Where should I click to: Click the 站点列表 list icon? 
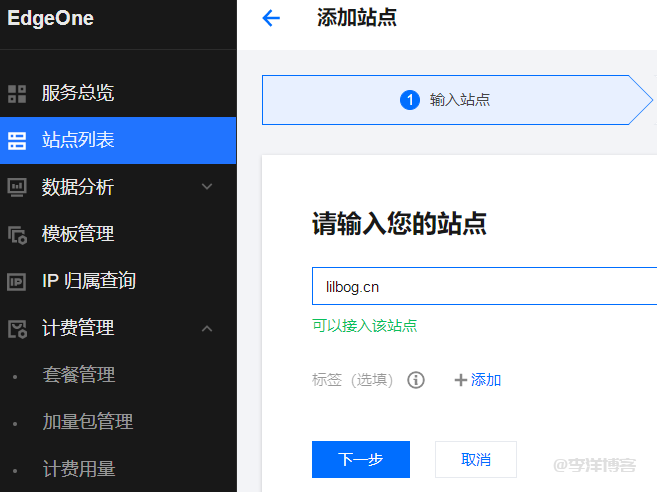coord(17,141)
